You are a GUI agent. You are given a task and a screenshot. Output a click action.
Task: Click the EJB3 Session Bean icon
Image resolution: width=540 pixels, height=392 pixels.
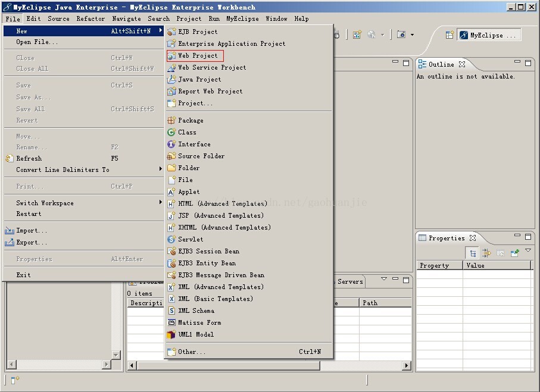pos(171,251)
